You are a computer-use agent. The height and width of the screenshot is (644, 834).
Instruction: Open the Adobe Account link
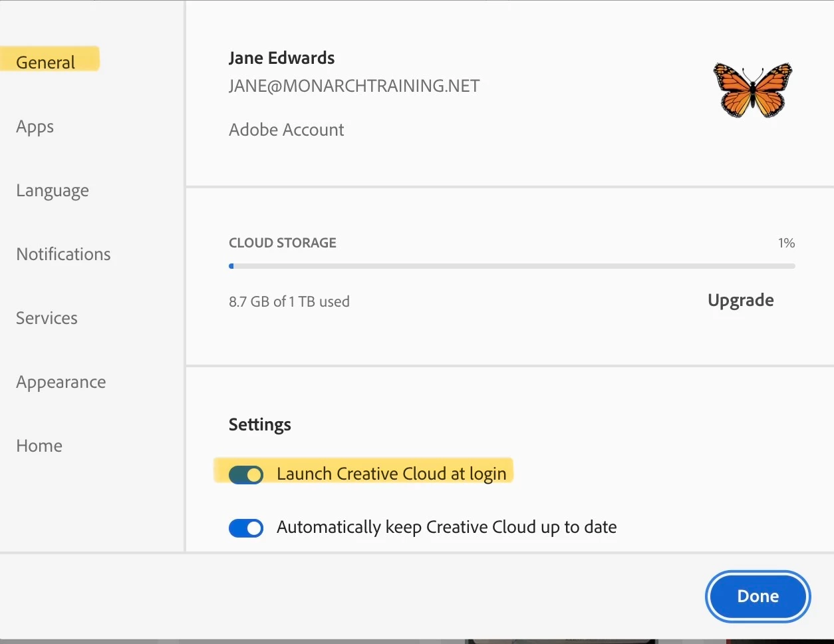pos(287,130)
